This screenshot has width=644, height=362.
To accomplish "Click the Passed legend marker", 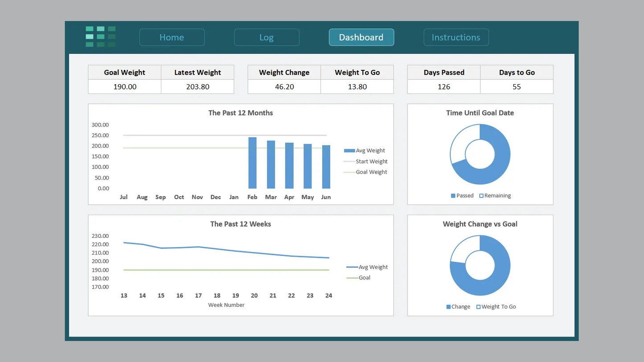I will [x=453, y=196].
